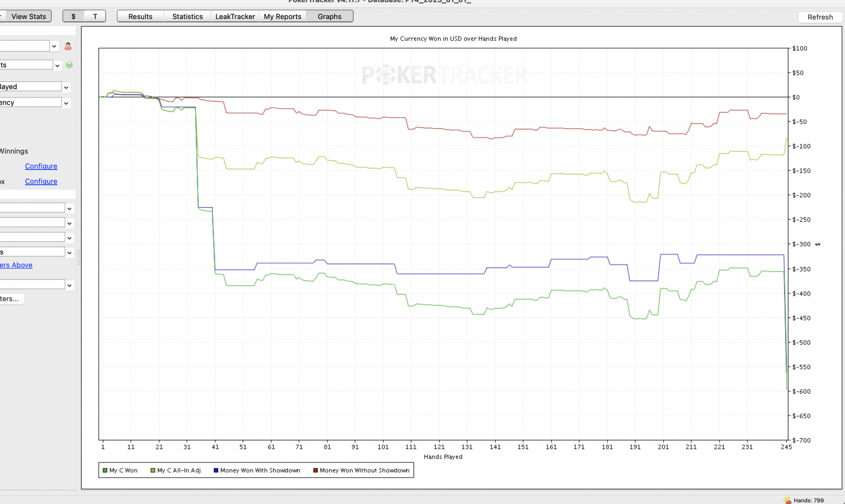
Task: Open the dropdown ending in 'ency'
Action: [x=35, y=103]
